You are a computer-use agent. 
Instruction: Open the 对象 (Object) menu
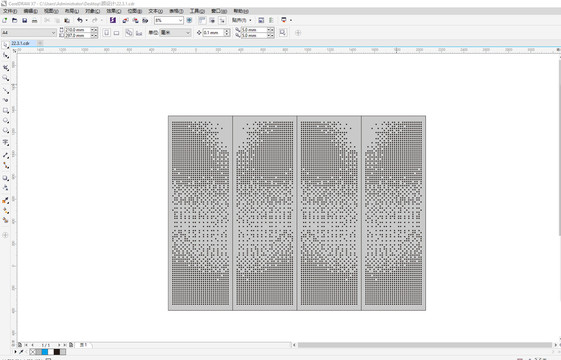(x=92, y=11)
